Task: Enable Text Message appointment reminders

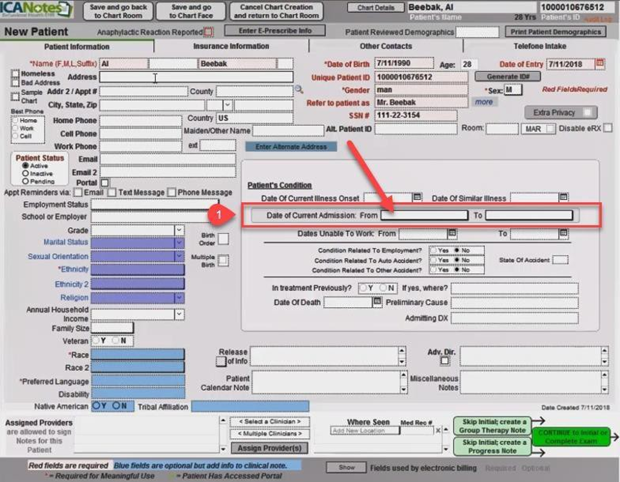Action: click(x=111, y=192)
